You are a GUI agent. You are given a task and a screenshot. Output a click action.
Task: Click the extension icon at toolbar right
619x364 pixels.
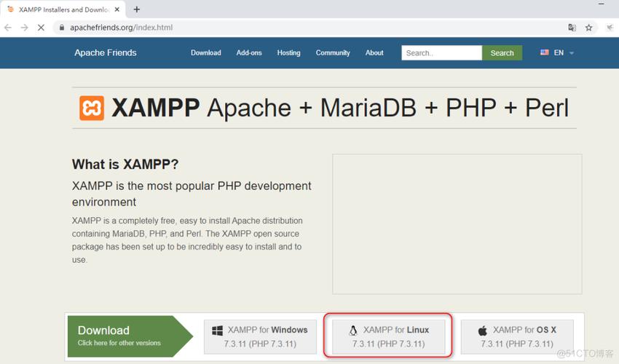click(610, 28)
